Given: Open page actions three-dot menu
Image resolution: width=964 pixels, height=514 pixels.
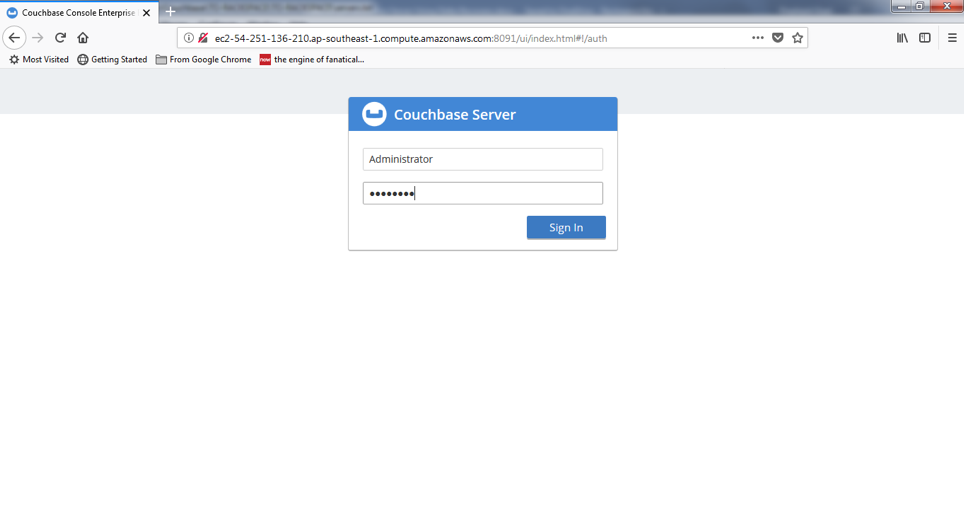Looking at the screenshot, I should [x=757, y=38].
